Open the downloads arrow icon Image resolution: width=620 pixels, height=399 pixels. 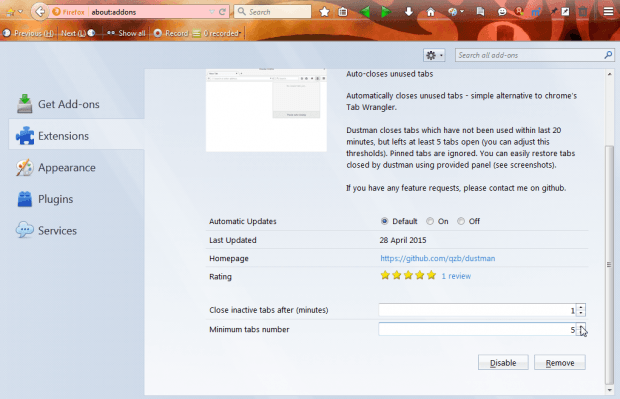pyautogui.click(x=409, y=12)
